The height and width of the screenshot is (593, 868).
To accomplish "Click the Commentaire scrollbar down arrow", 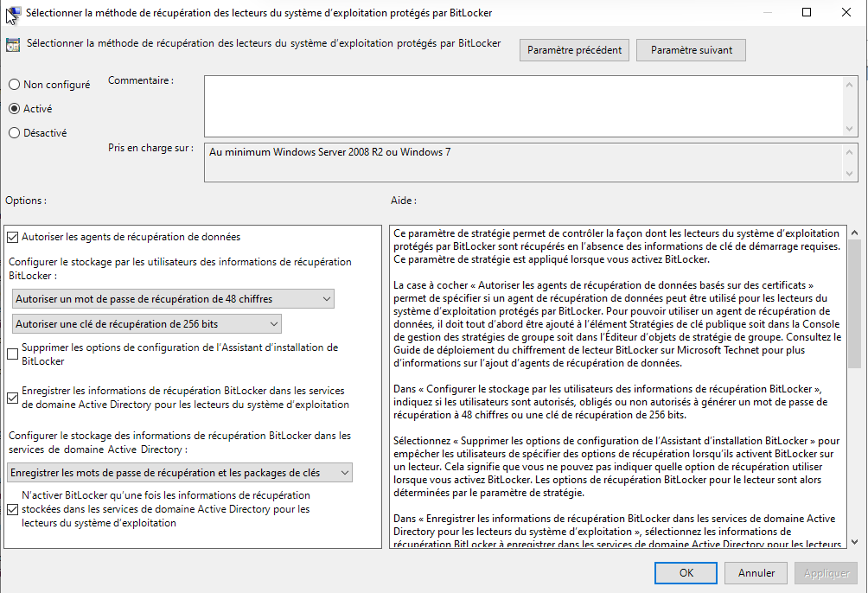I will pos(849,129).
